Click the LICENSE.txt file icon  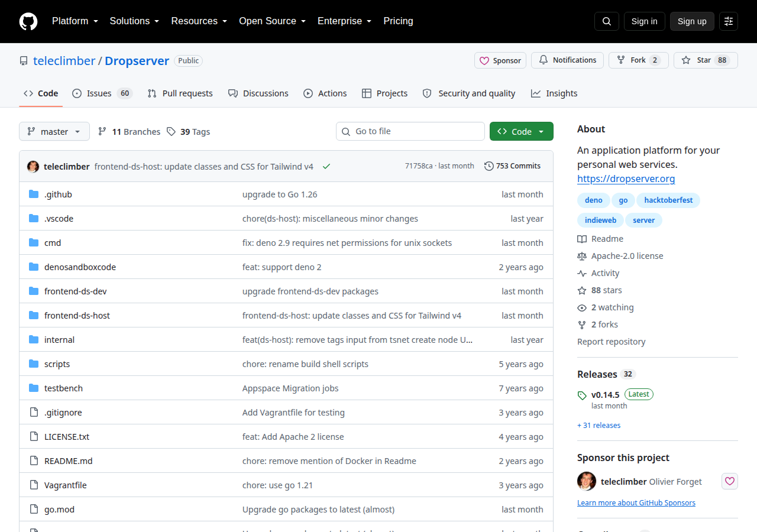(x=34, y=437)
